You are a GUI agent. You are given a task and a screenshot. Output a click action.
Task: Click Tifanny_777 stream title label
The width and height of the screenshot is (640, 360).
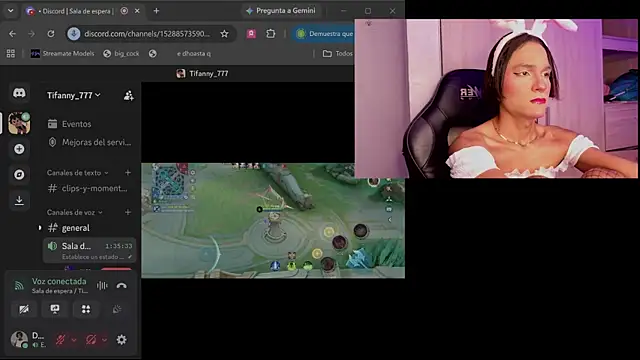pos(209,73)
